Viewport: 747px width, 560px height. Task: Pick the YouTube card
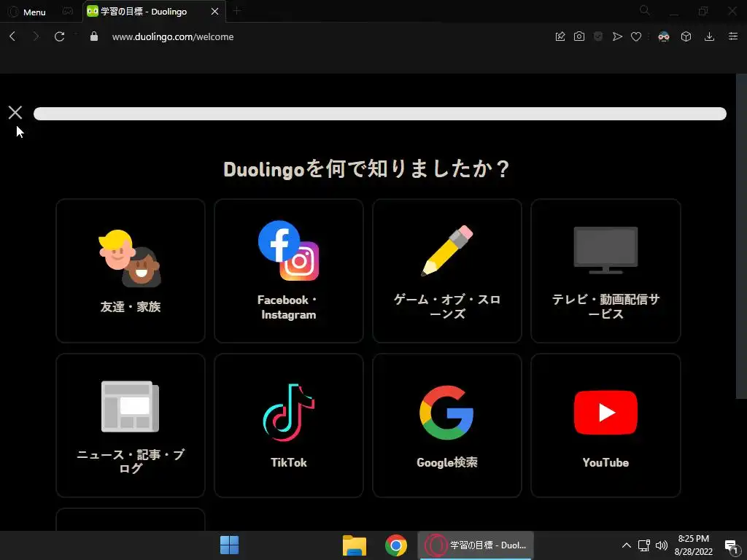tap(605, 425)
